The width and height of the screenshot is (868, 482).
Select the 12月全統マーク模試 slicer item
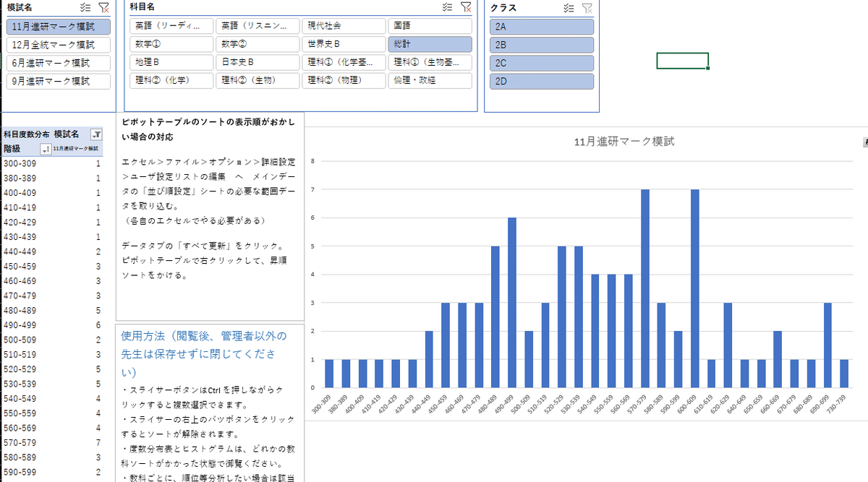coord(56,43)
